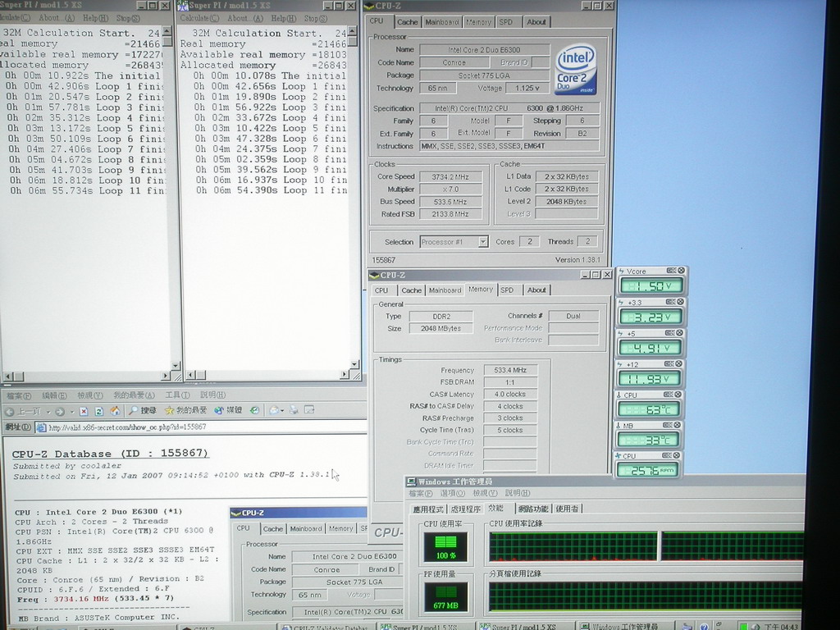Click the CPU-Z Database ID 155867 heading
This screenshot has width=840, height=630.
point(111,454)
